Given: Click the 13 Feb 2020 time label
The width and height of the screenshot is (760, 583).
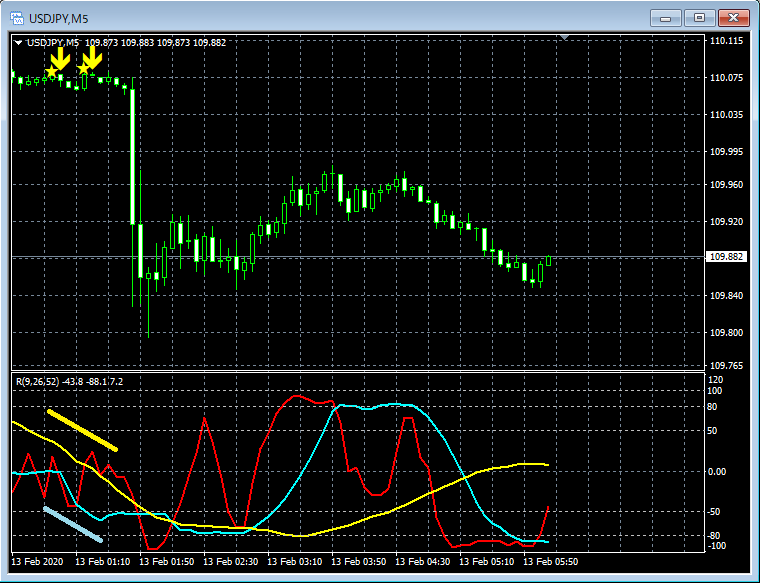Looking at the screenshot, I should pyautogui.click(x=37, y=562).
